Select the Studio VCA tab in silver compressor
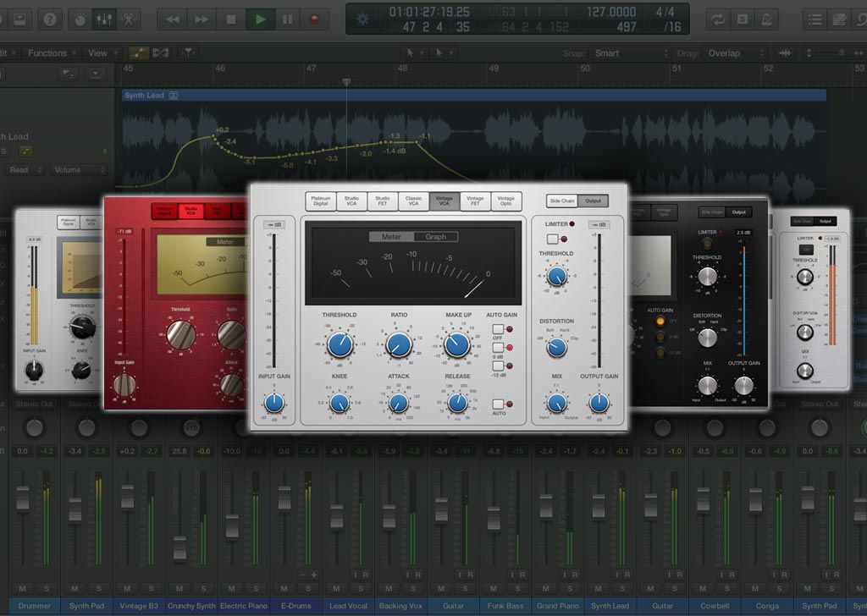Viewport: 867px width, 616px height. [x=351, y=201]
